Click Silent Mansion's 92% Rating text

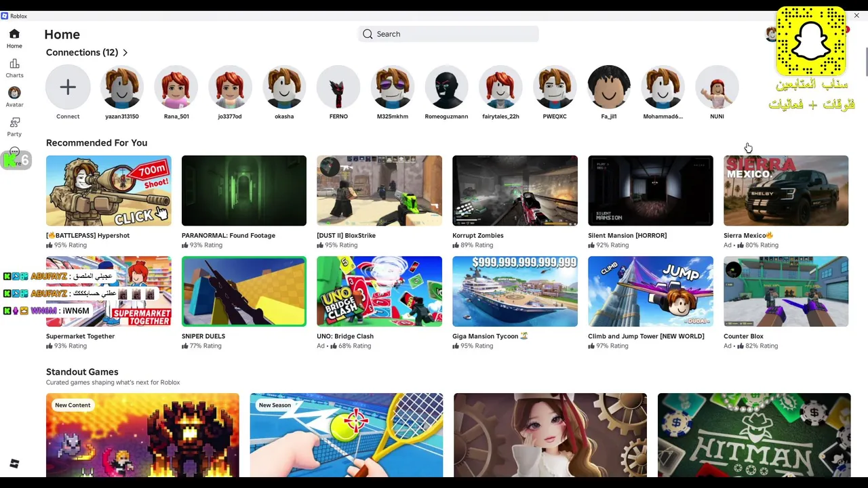612,245
